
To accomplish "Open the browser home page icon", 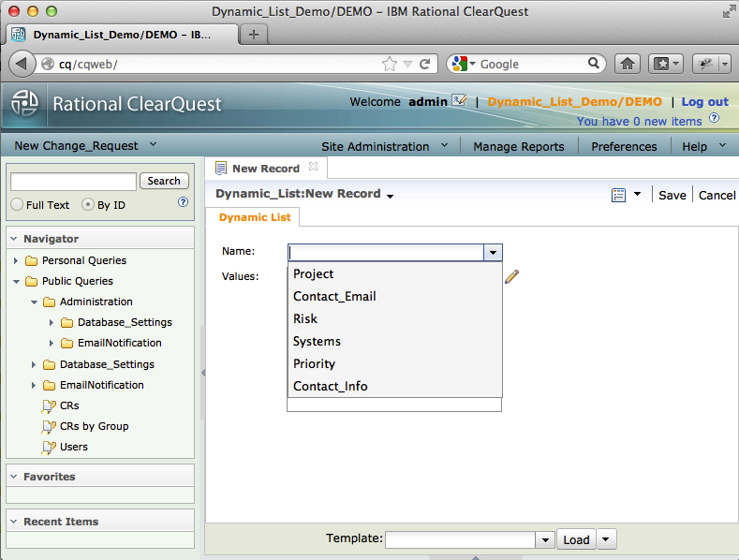I will [x=628, y=64].
